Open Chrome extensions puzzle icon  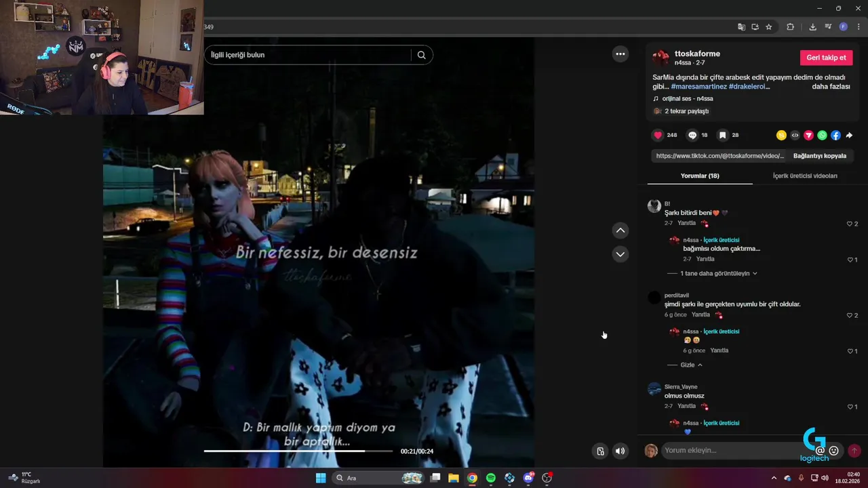[790, 27]
